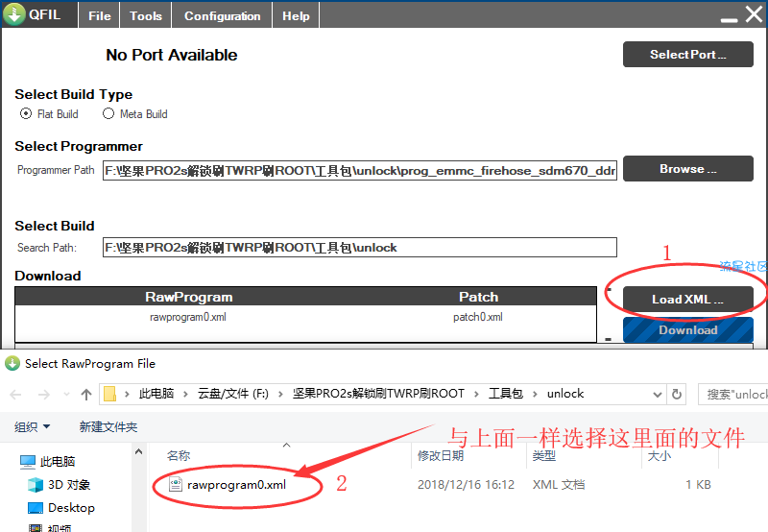Image resolution: width=768 pixels, height=532 pixels.
Task: Sort by 类型 column
Action: (x=543, y=455)
